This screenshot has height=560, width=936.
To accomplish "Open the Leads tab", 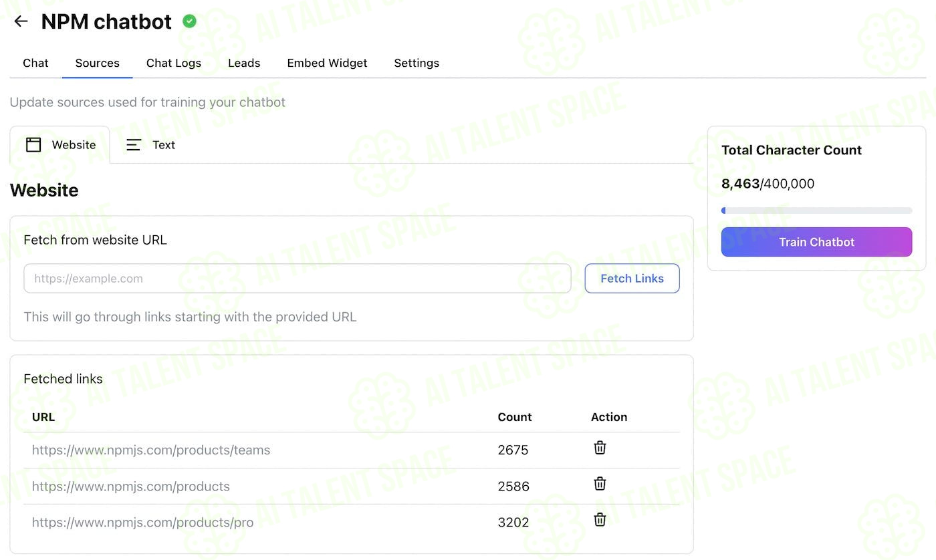I will [x=244, y=63].
